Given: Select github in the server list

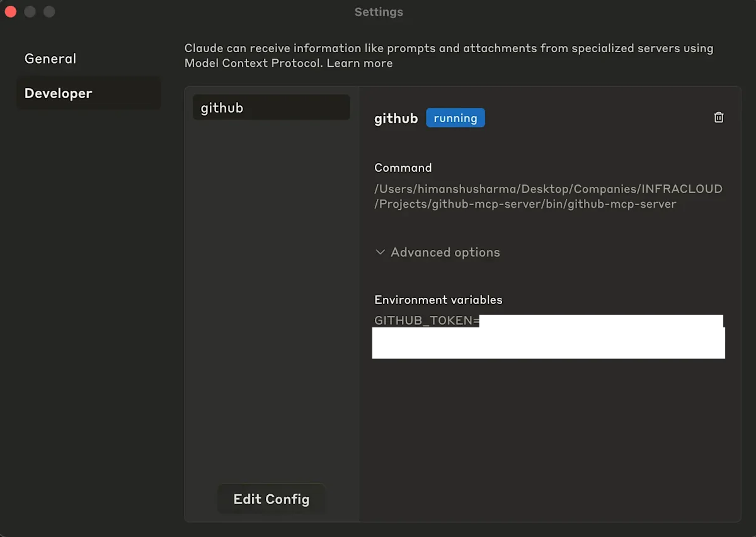Looking at the screenshot, I should pyautogui.click(x=271, y=108).
